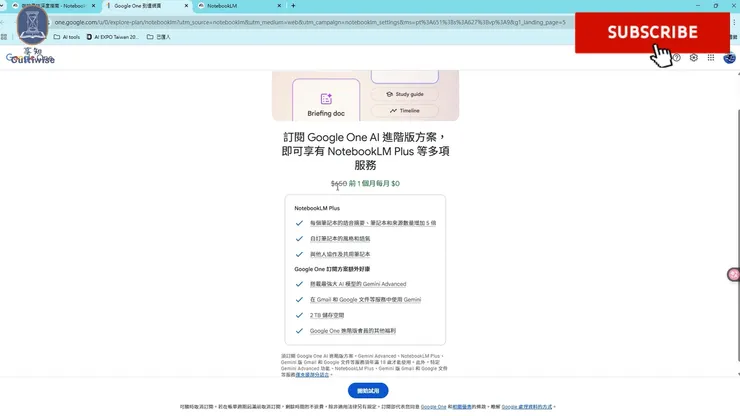Open the Google apps grid

(x=711, y=58)
